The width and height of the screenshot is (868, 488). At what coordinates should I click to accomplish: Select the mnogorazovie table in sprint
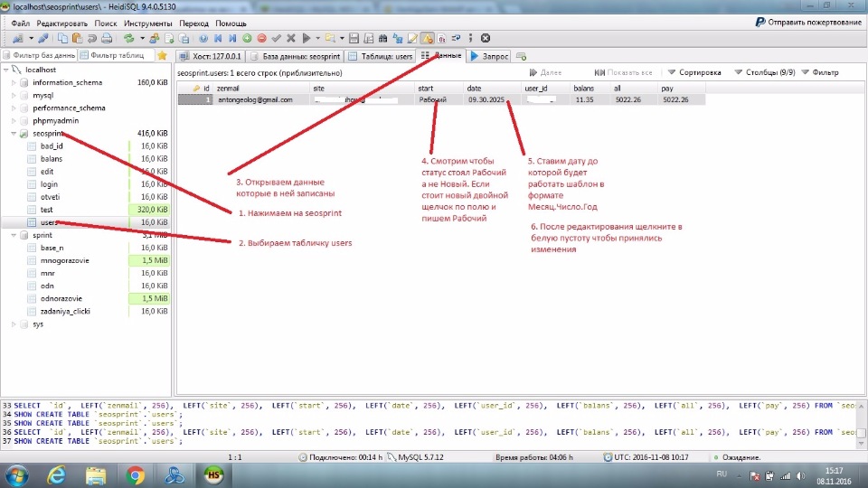(65, 260)
